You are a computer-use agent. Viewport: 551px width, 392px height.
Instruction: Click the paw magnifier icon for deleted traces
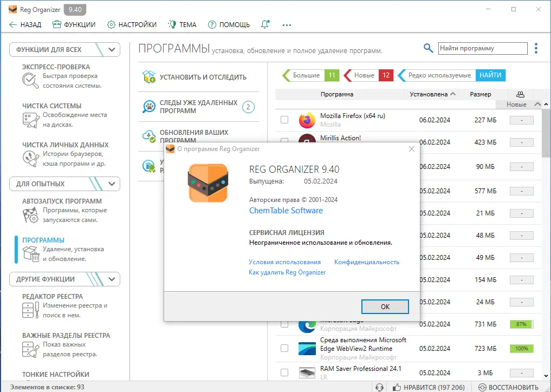pos(149,107)
